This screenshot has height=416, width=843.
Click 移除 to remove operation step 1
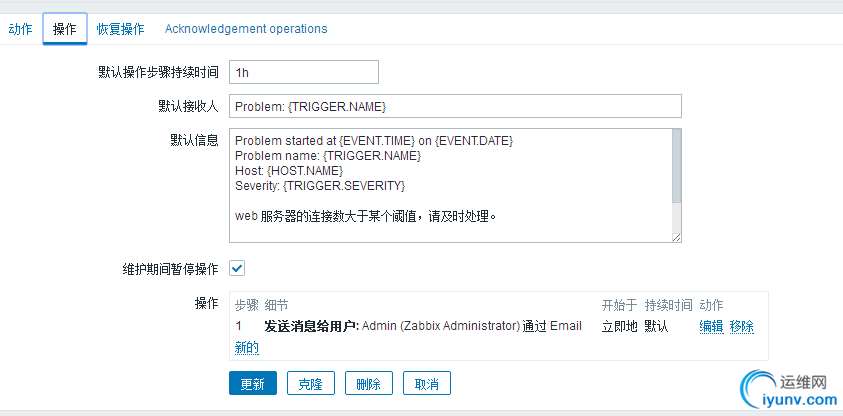[x=742, y=326]
